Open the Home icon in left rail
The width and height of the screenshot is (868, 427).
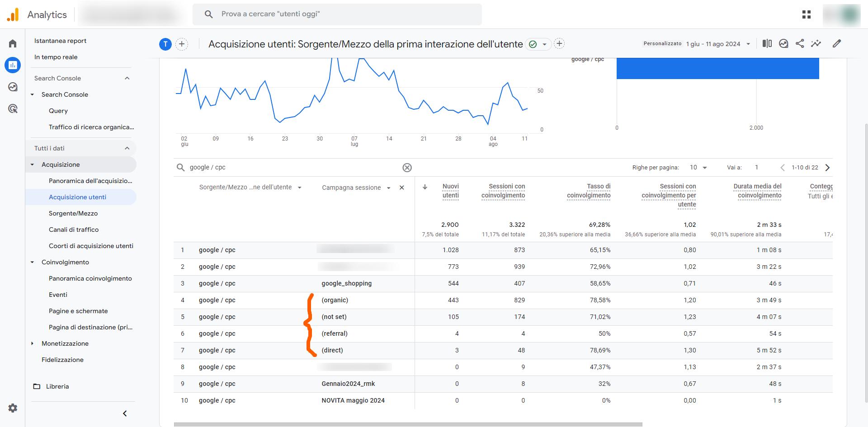click(13, 43)
